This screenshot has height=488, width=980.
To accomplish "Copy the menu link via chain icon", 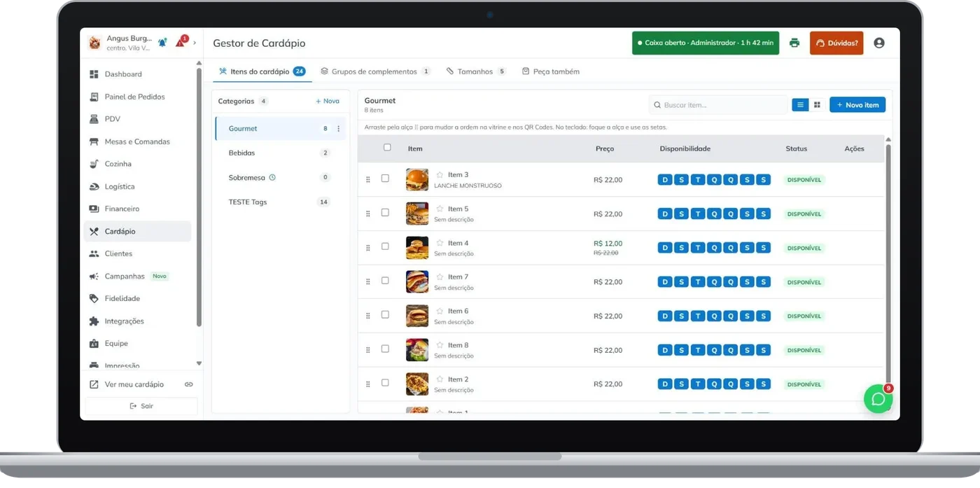I will (x=188, y=384).
